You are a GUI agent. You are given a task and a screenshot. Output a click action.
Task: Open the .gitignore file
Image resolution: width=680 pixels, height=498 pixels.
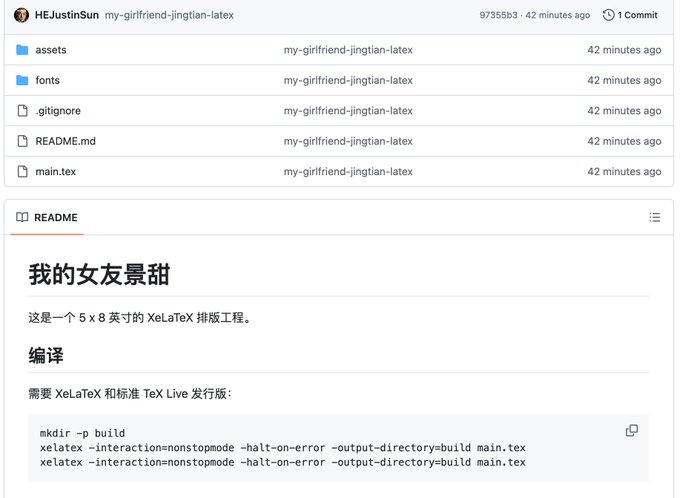(58, 111)
